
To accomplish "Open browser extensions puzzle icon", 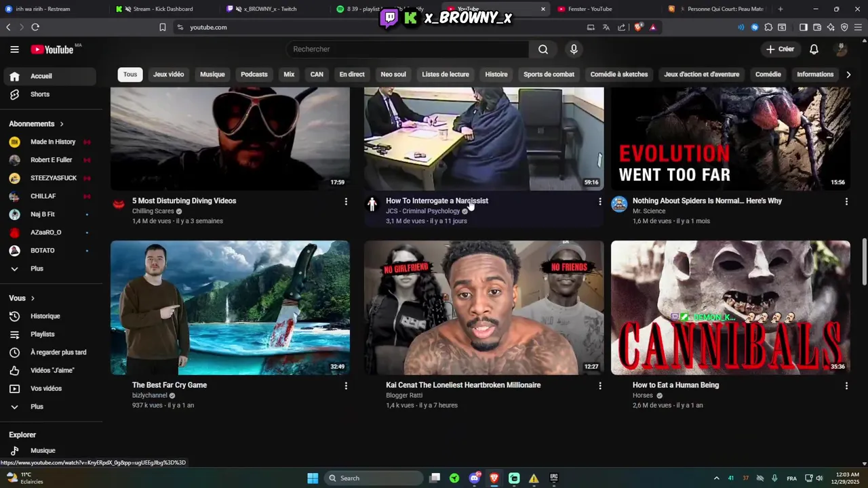I will (x=768, y=27).
